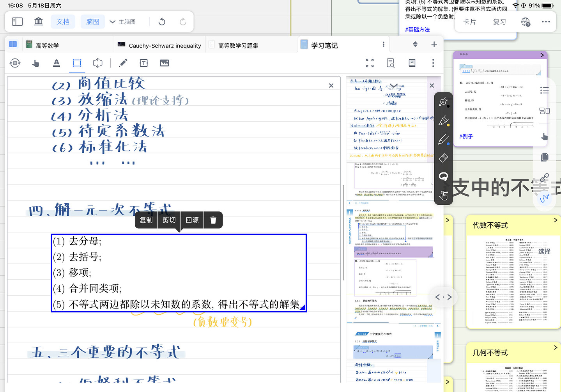
Task: Click 剪切 in the popup menu
Action: click(x=169, y=220)
